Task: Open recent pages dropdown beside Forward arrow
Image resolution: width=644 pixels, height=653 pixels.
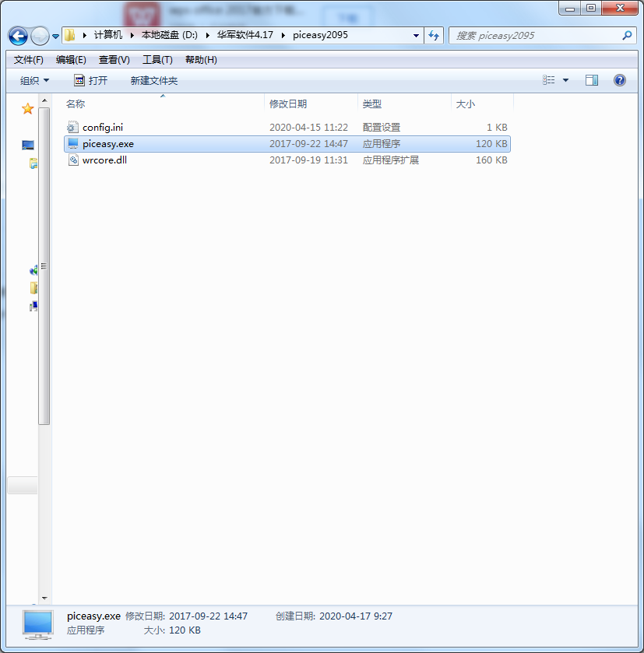Action: click(x=55, y=37)
